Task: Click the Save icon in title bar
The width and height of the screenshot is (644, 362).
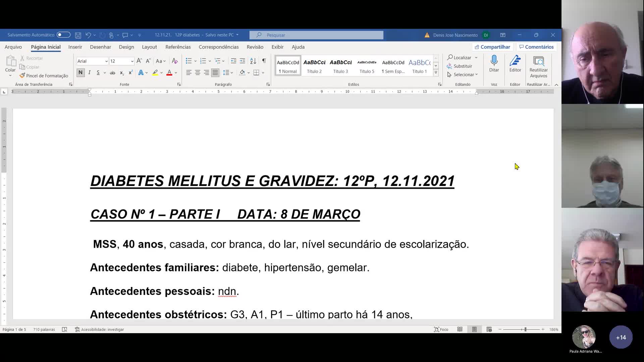Action: [78, 35]
